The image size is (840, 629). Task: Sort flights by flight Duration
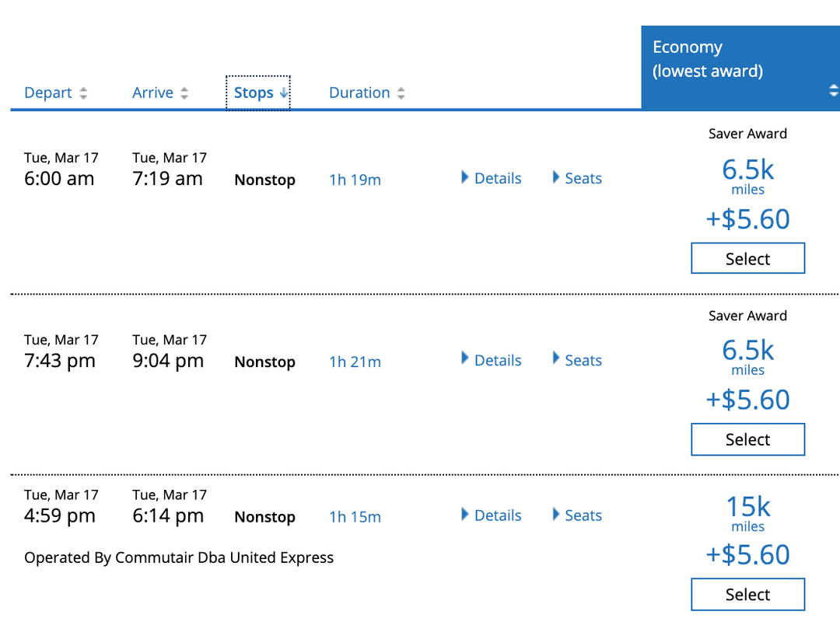[x=359, y=92]
